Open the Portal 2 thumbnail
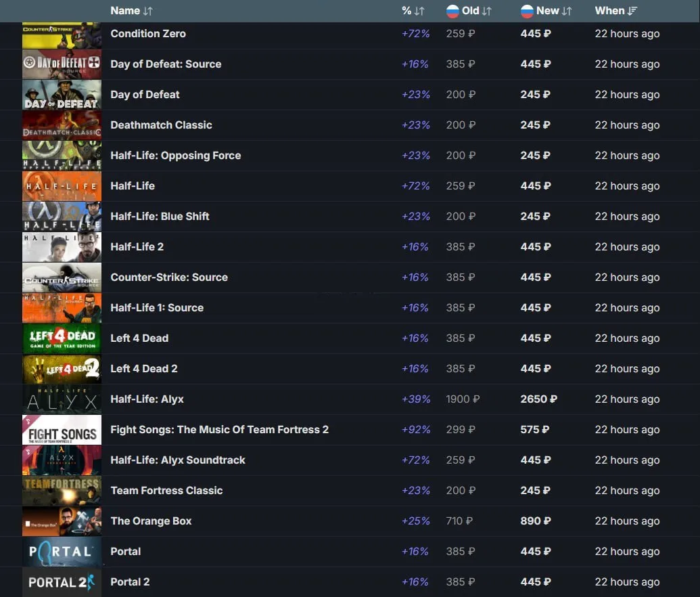The width and height of the screenshot is (700, 597). (x=62, y=582)
